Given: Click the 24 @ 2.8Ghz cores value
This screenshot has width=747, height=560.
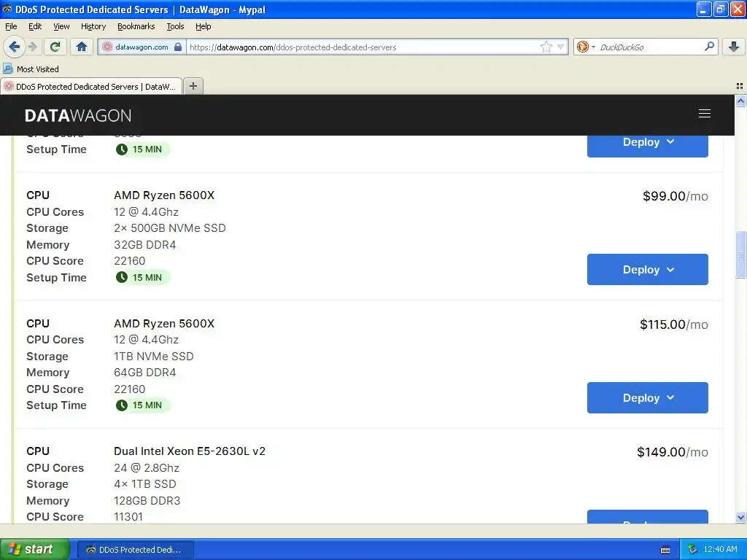Looking at the screenshot, I should point(146,467).
